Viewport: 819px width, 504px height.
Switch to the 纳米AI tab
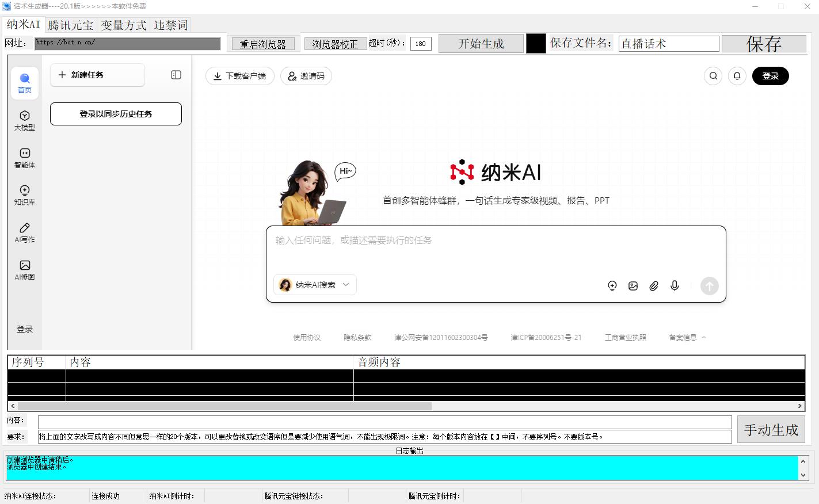click(24, 25)
